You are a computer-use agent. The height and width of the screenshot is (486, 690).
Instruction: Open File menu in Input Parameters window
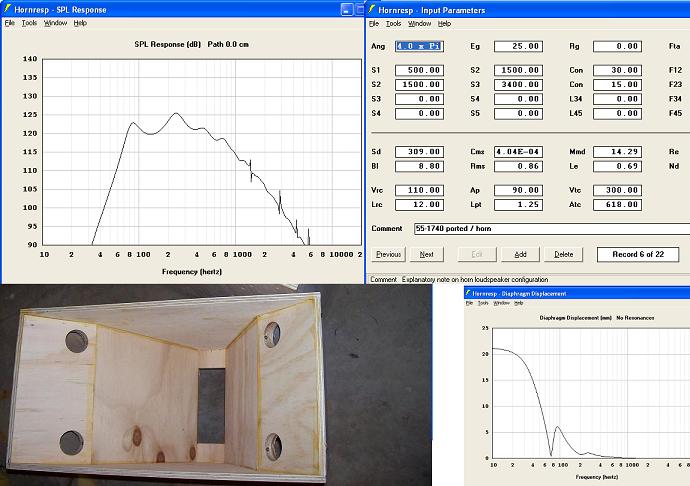(x=374, y=23)
